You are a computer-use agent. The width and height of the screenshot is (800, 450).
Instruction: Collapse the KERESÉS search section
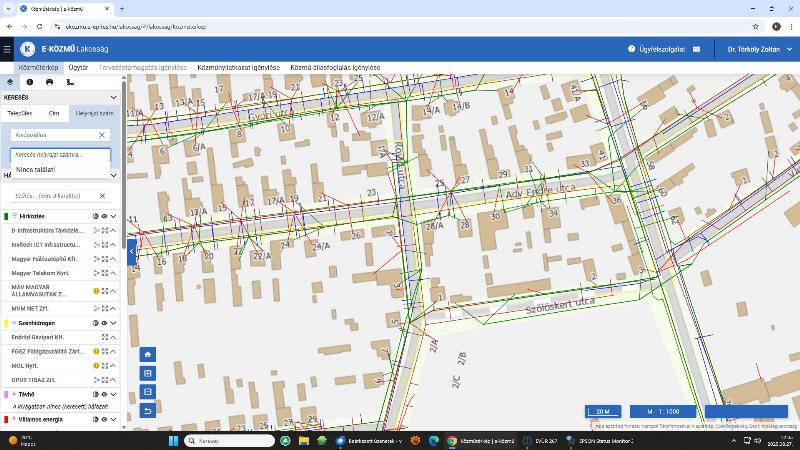pos(113,98)
